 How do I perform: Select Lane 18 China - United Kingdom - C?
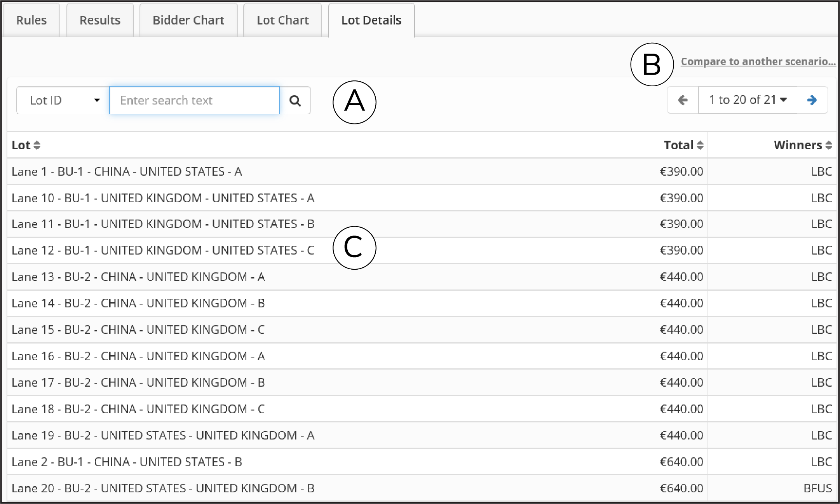[x=422, y=409]
